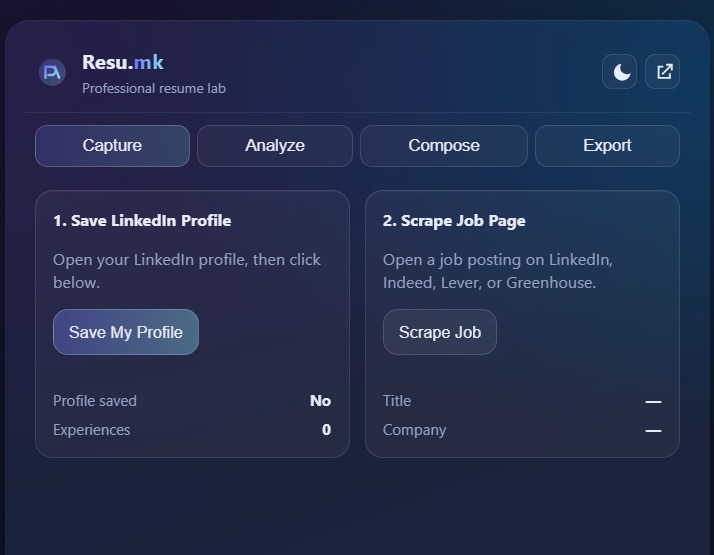The image size is (714, 555).
Task: Click the 'No' profile saved value
Action: [x=321, y=401]
